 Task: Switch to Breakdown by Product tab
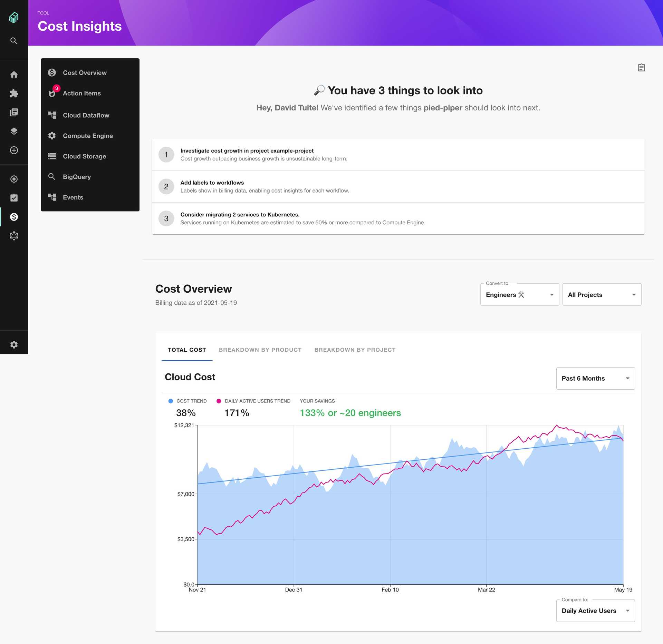pyautogui.click(x=260, y=350)
